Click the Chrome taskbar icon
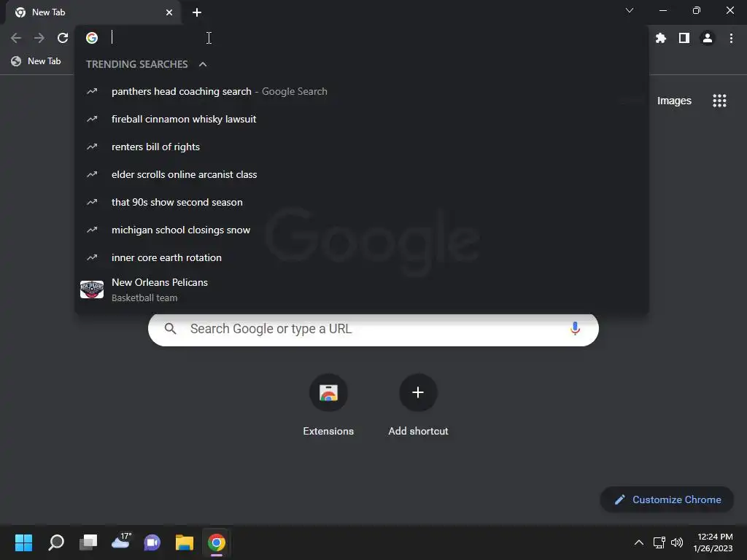 coord(216,542)
